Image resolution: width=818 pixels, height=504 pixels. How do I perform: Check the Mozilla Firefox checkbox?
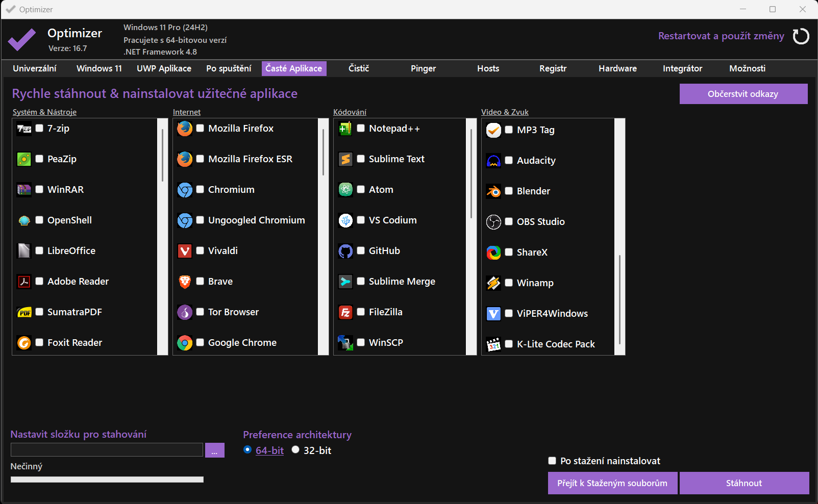pyautogui.click(x=200, y=128)
